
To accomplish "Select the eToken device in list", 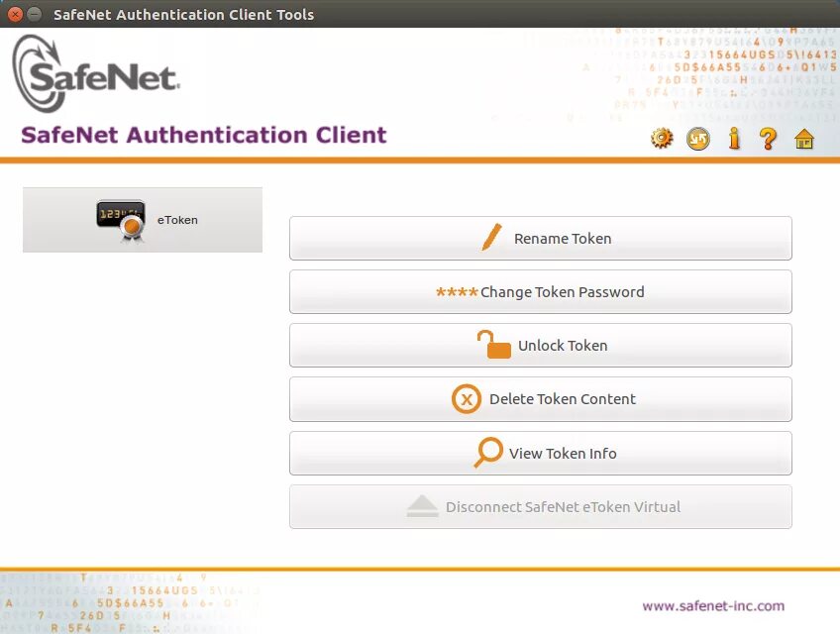I will [143, 220].
